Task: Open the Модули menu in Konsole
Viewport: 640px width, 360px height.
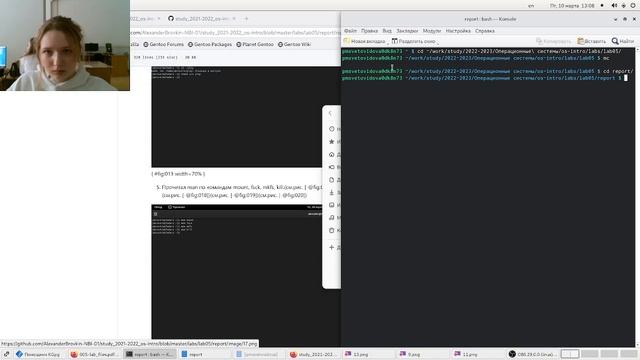Action: tap(431, 31)
